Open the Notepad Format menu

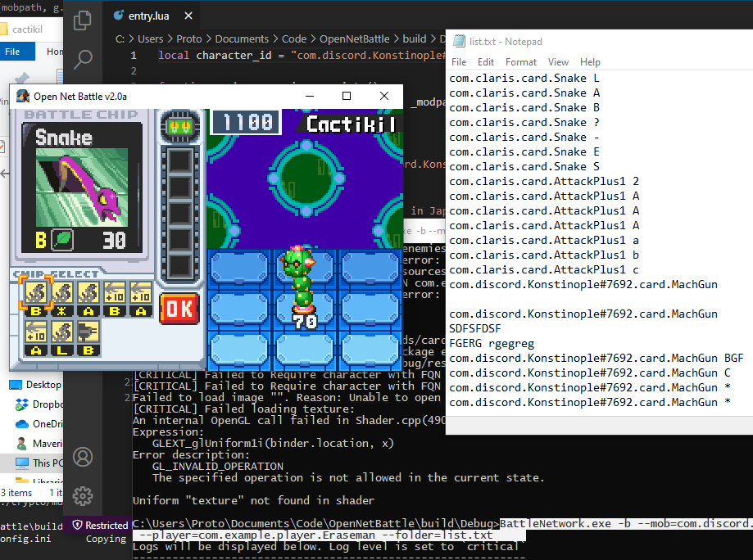click(520, 62)
